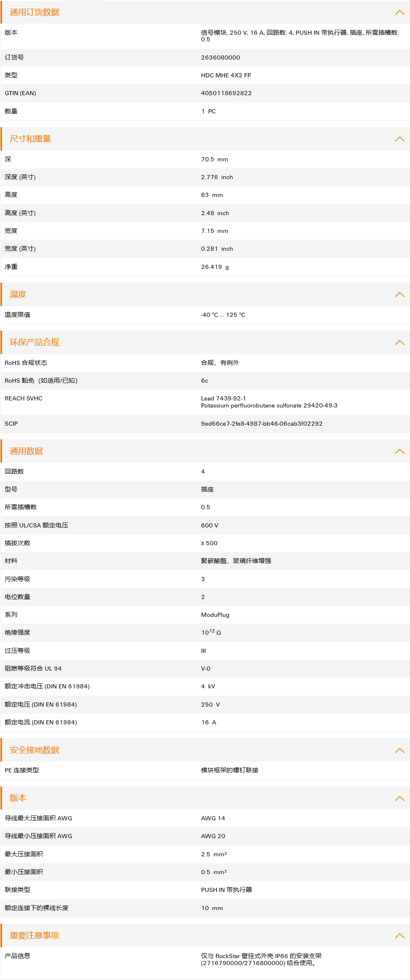The height and width of the screenshot is (980, 410).
Task: Click the 通用数据 section heading
Action: (26, 451)
